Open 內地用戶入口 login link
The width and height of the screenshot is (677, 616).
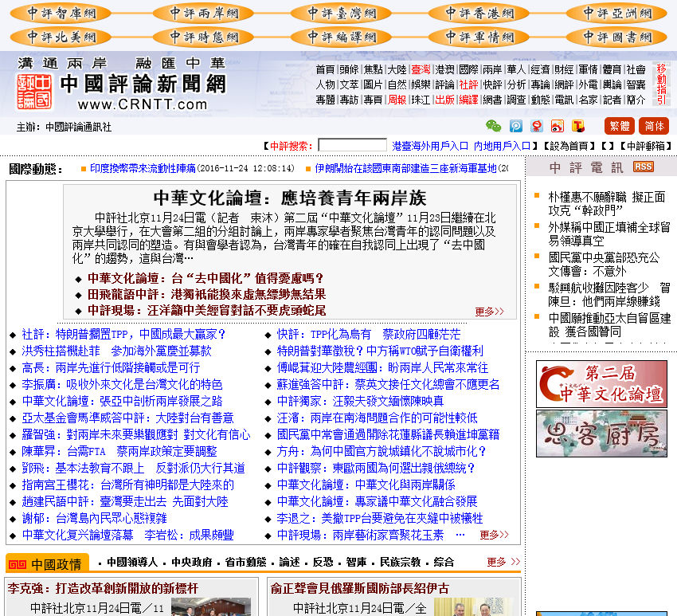tap(502, 146)
